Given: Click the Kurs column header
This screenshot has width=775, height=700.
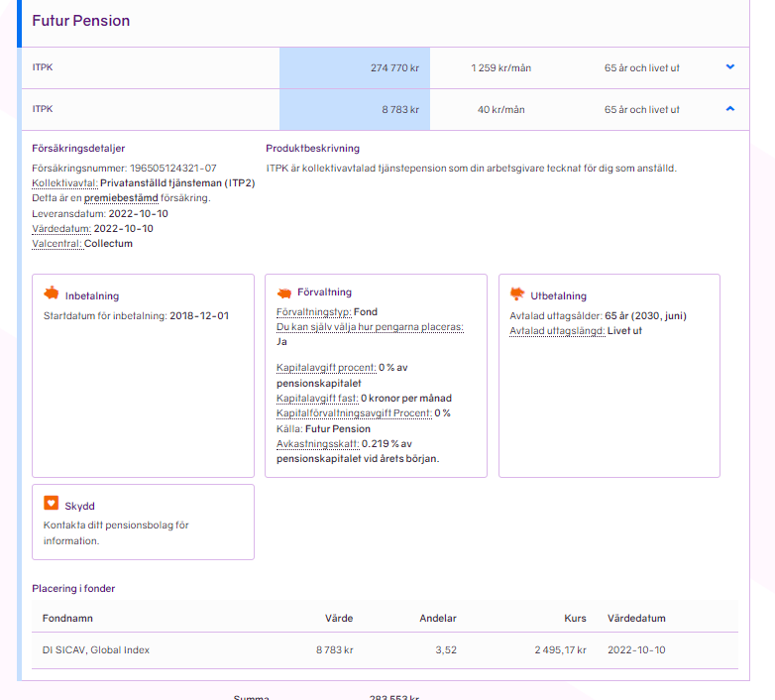Looking at the screenshot, I should click(575, 618).
